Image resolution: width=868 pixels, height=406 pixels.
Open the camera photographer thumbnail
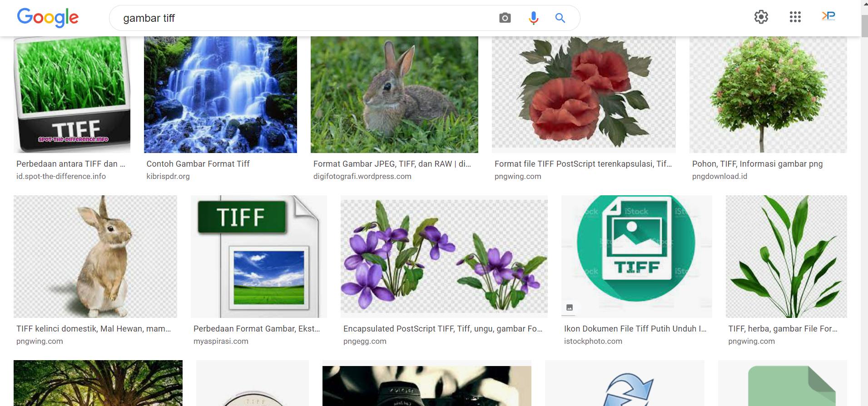point(427,383)
